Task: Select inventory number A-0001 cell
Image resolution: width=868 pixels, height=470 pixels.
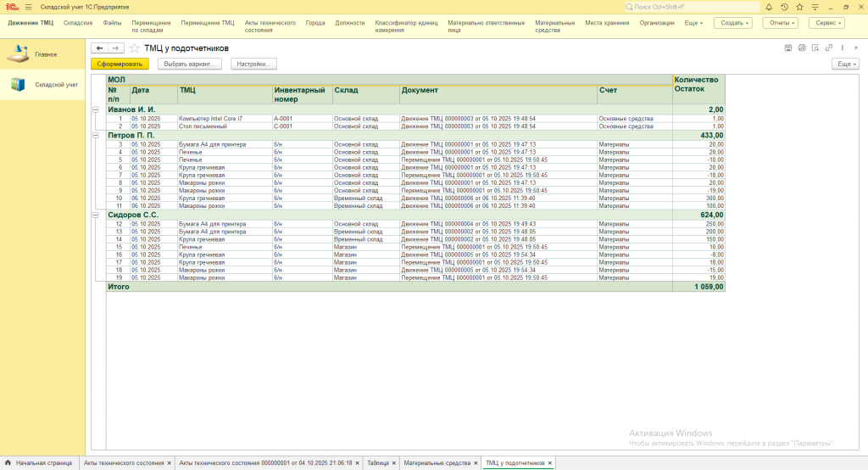Action: (303, 119)
